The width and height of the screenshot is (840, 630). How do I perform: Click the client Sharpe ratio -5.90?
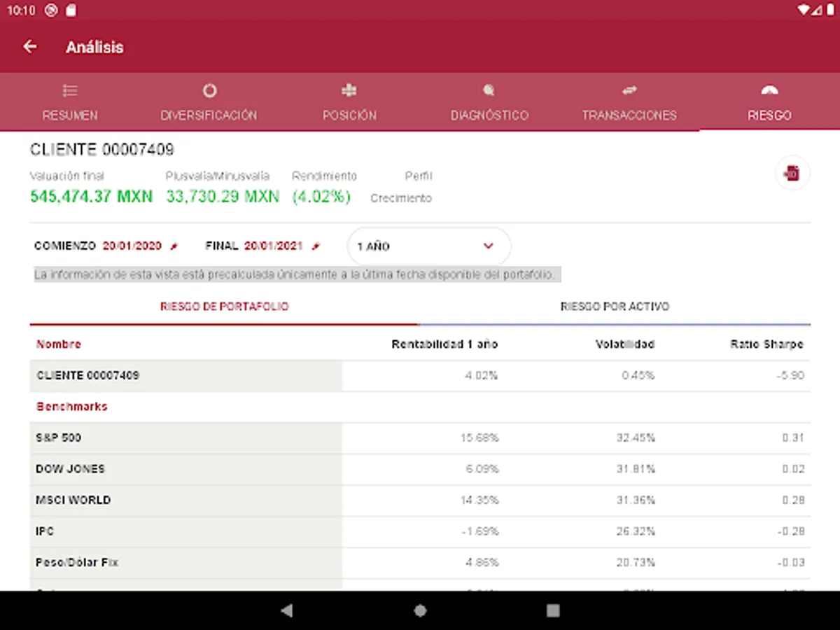(790, 376)
